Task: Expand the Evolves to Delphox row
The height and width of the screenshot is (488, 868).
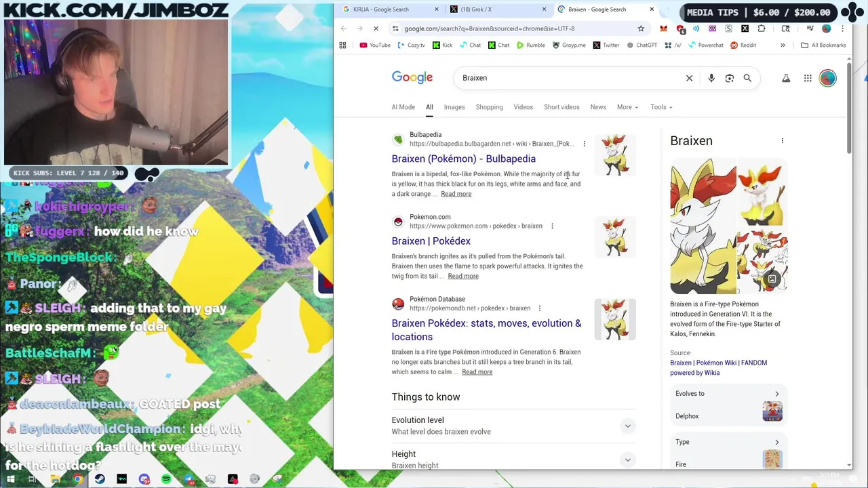Action: (728, 405)
